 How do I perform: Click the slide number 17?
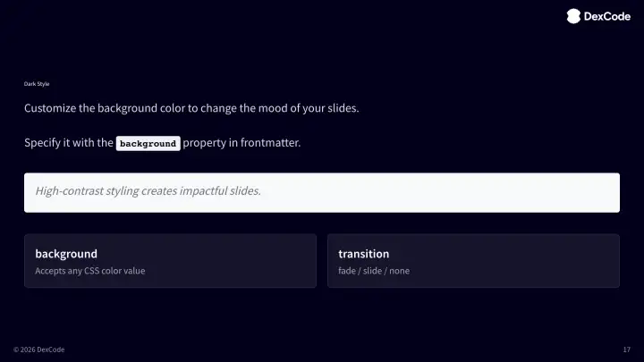[x=626, y=349]
